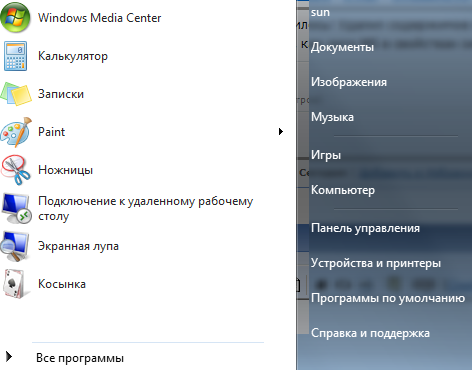Viewport: 472px width, 370px height.
Task: Expand the Все программы arrow
Action: pos(9,357)
